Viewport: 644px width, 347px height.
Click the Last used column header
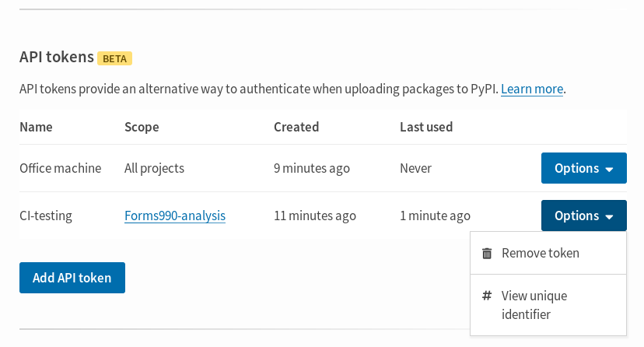pyautogui.click(x=426, y=127)
